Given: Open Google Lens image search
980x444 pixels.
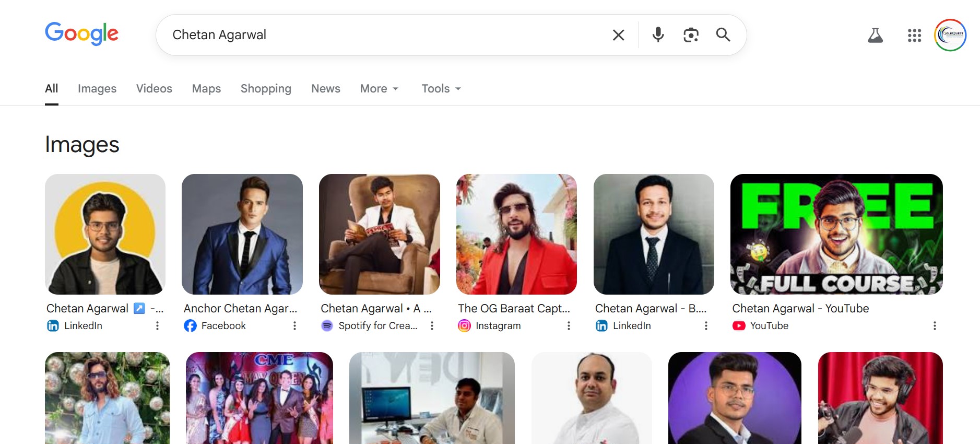Looking at the screenshot, I should 691,35.
